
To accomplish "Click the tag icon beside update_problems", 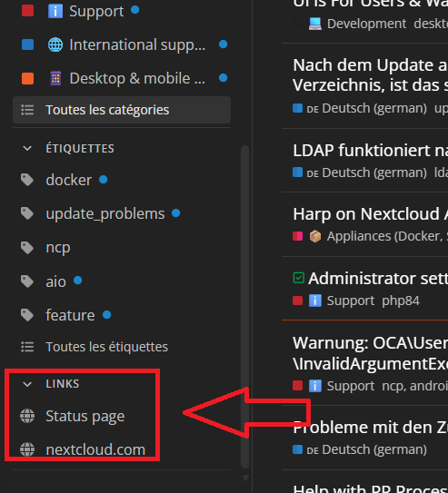I will (27, 213).
